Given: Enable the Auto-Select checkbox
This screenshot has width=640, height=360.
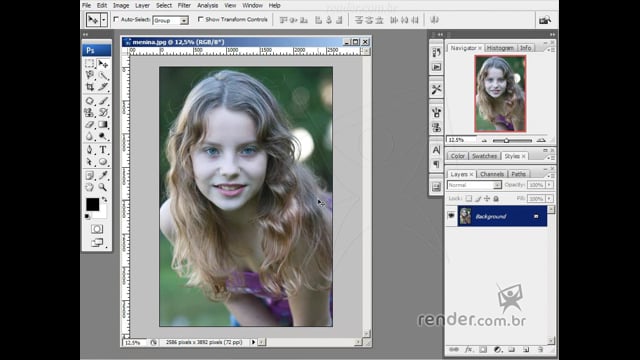Looking at the screenshot, I should (116, 19).
